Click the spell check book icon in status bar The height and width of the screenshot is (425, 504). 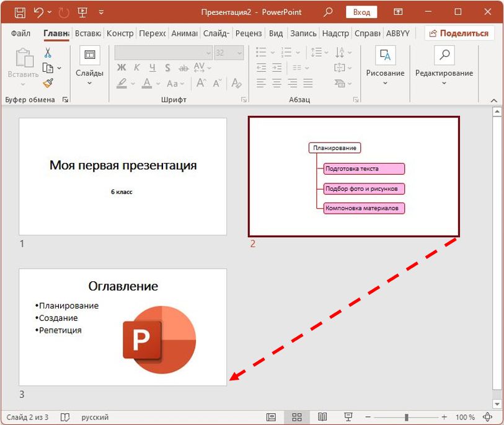point(65,418)
